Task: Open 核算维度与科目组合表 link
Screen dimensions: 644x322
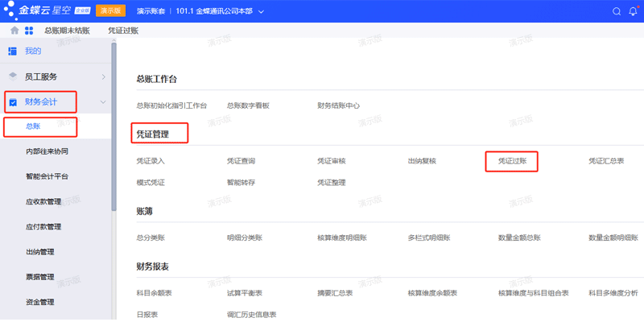Action: coord(533,293)
